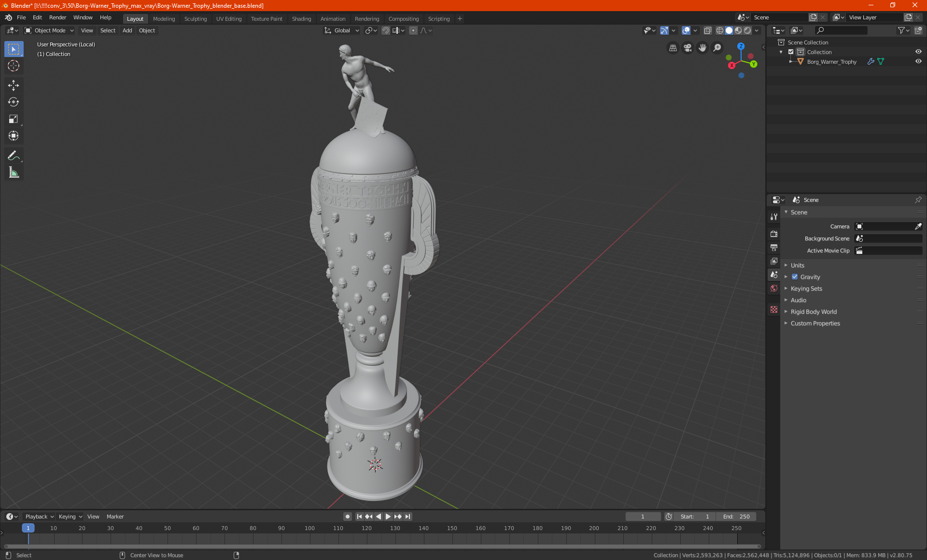The image size is (927, 560).
Task: Switch to orthographic/perspective grid view icon
Action: click(673, 48)
